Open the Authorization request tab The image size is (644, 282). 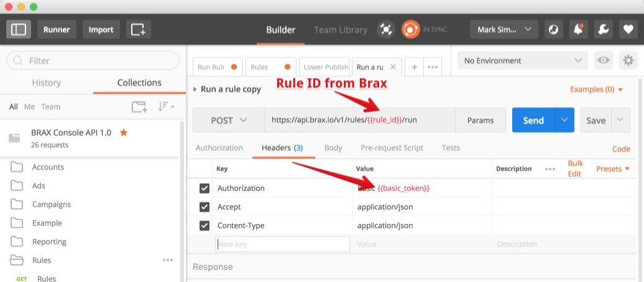coord(219,148)
